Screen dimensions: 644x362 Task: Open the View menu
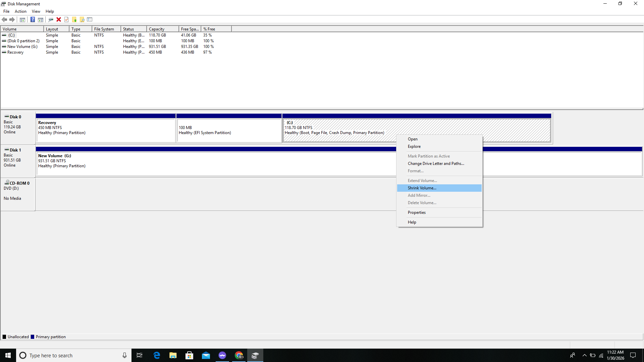tap(36, 11)
